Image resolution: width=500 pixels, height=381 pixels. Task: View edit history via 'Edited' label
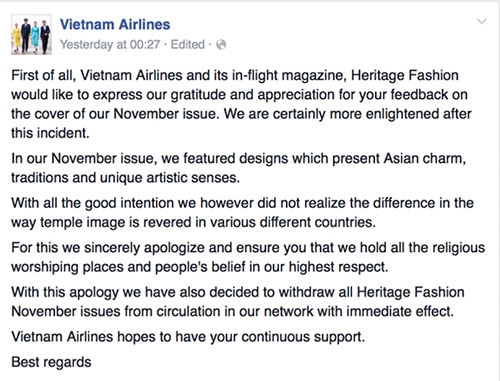point(188,44)
